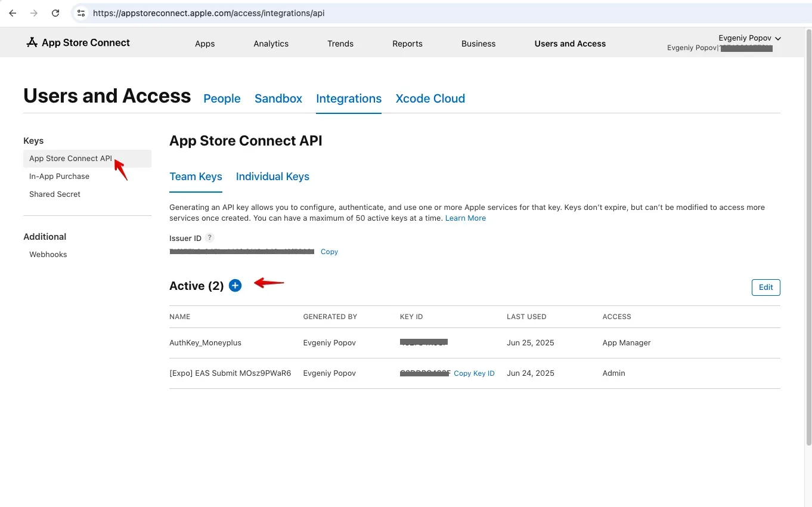Click LAST USED column header
The height and width of the screenshot is (507, 812).
tap(526, 317)
